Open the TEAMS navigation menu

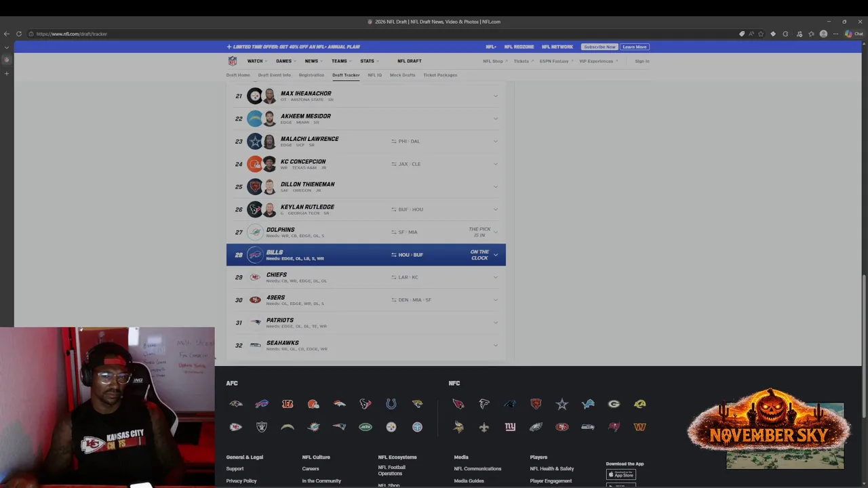340,61
